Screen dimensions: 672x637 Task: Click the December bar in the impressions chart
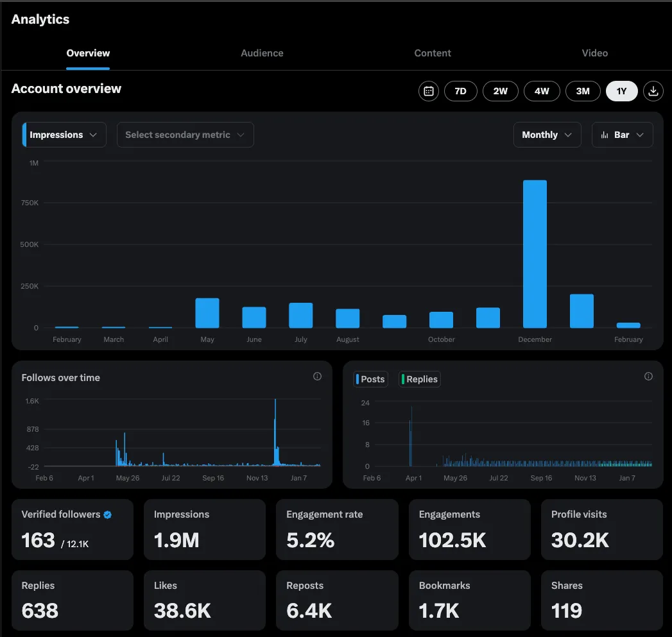tap(535, 253)
